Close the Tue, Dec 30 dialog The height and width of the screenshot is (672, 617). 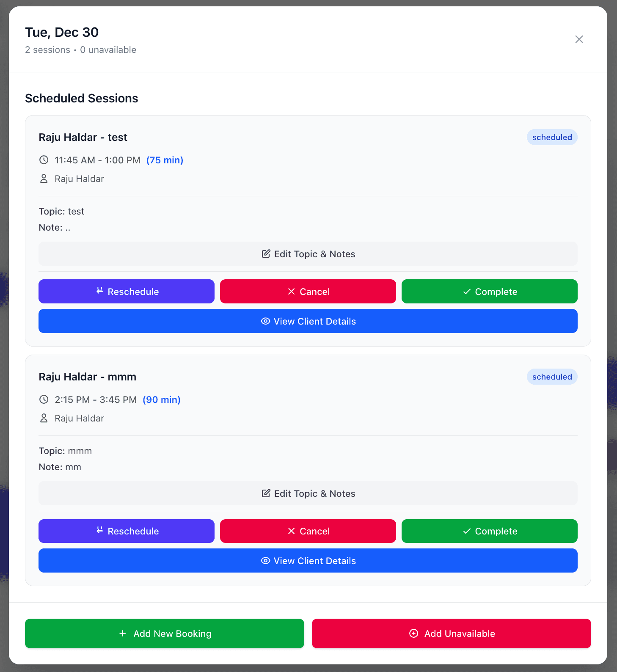tap(579, 39)
